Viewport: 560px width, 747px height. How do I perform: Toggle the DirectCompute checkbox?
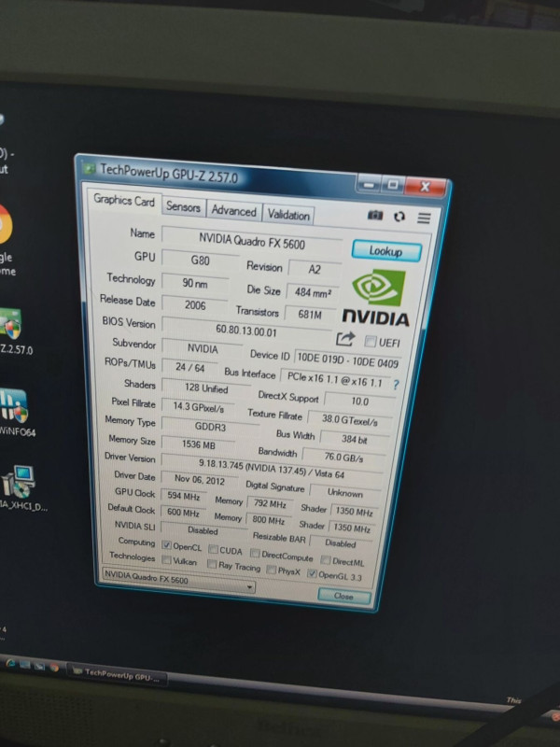255,553
